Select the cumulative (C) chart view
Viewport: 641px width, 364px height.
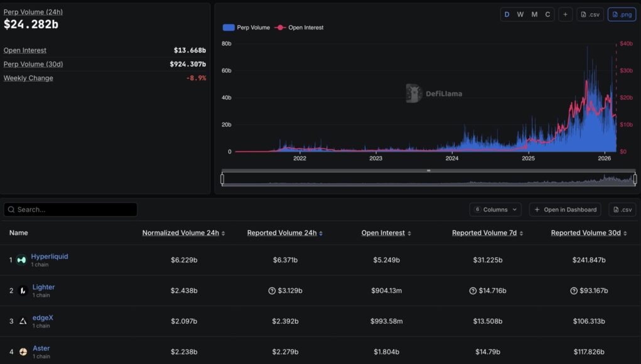[x=547, y=14]
